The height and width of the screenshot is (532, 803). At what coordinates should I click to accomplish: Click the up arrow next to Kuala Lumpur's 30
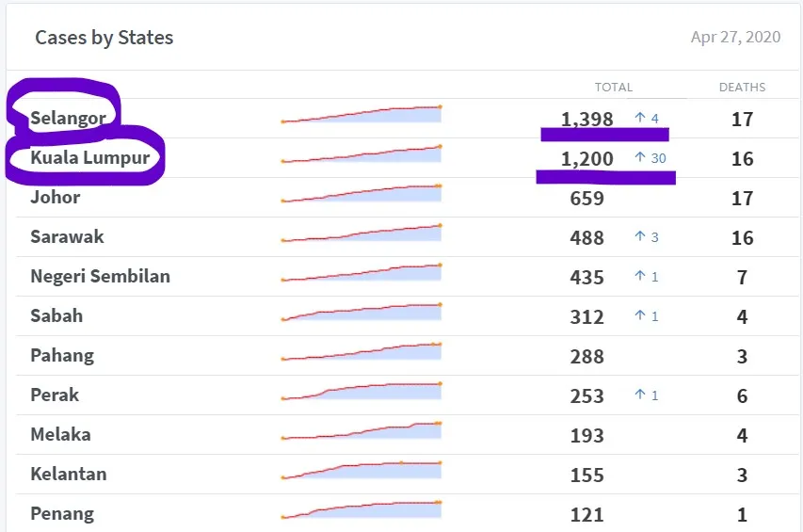639,157
